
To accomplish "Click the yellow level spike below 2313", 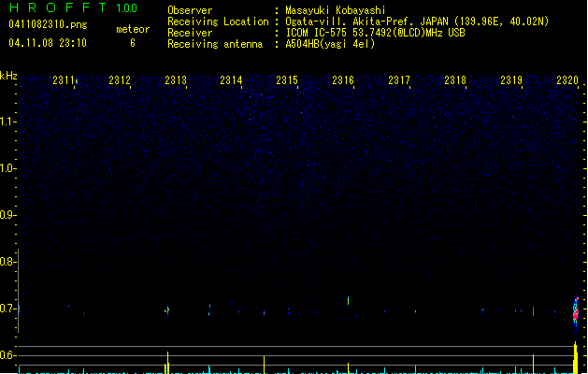I will [167, 363].
